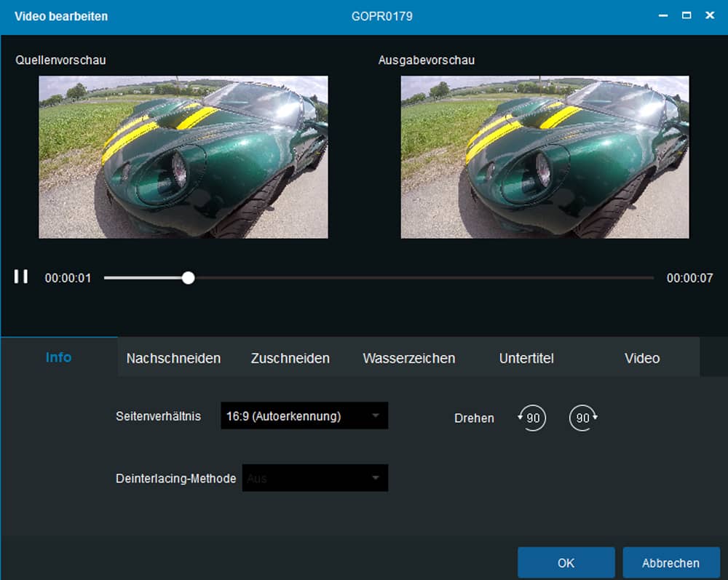This screenshot has width=728, height=580.
Task: Click the Quellenvorschau source preview image
Action: click(183, 157)
